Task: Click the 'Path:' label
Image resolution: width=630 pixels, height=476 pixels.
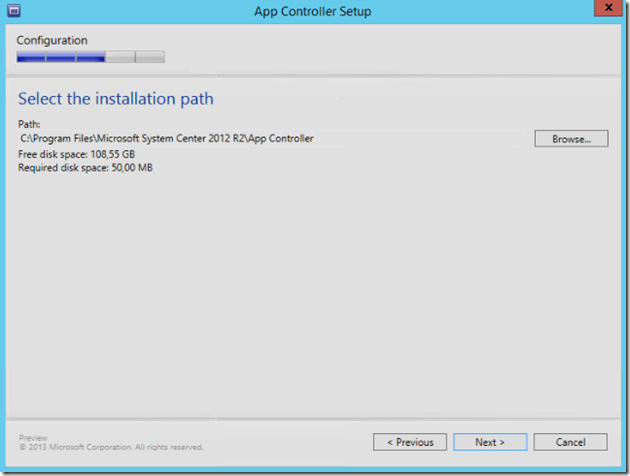Action: click(30, 125)
